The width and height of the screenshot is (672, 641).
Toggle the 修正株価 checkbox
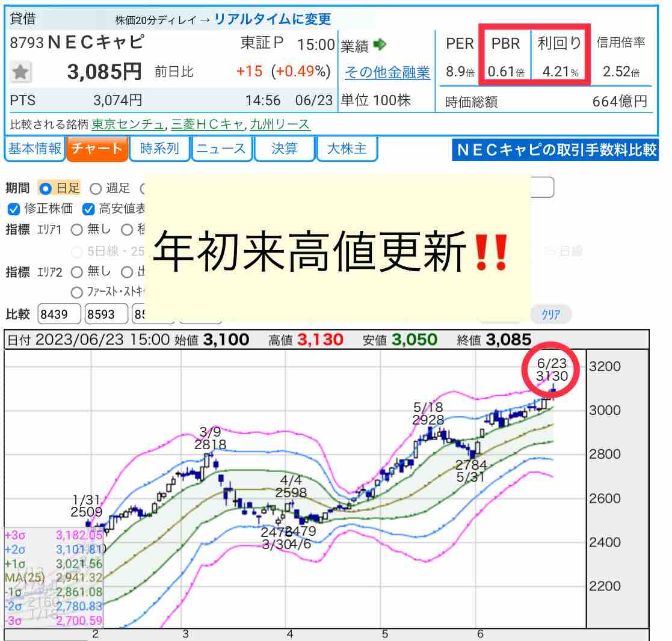(x=14, y=209)
